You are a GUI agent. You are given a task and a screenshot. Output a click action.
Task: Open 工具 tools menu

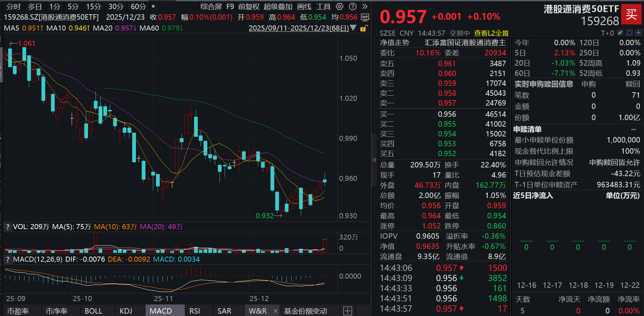[x=324, y=6]
